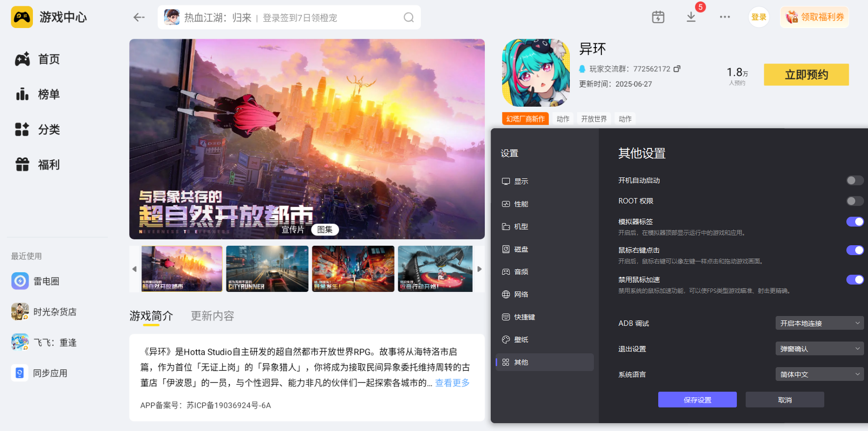
Task: Select the 异象发生 screenshot thumbnail
Action: pyautogui.click(x=353, y=269)
